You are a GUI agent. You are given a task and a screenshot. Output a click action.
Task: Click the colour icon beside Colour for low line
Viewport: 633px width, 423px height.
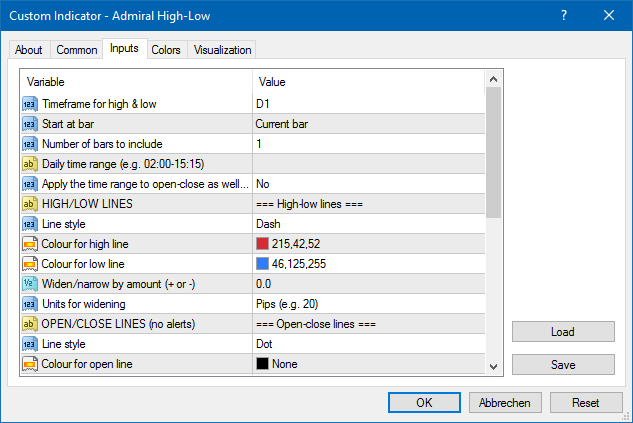point(30,264)
